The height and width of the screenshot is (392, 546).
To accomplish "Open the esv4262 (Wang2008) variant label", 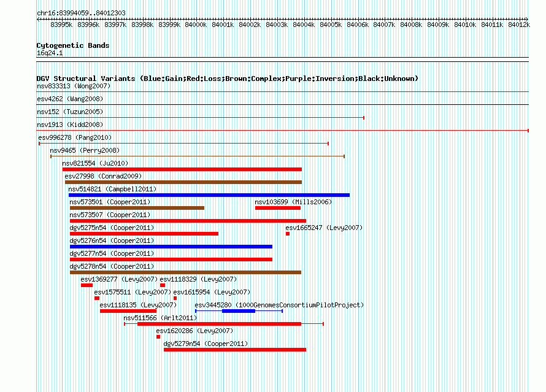I will pos(70,99).
